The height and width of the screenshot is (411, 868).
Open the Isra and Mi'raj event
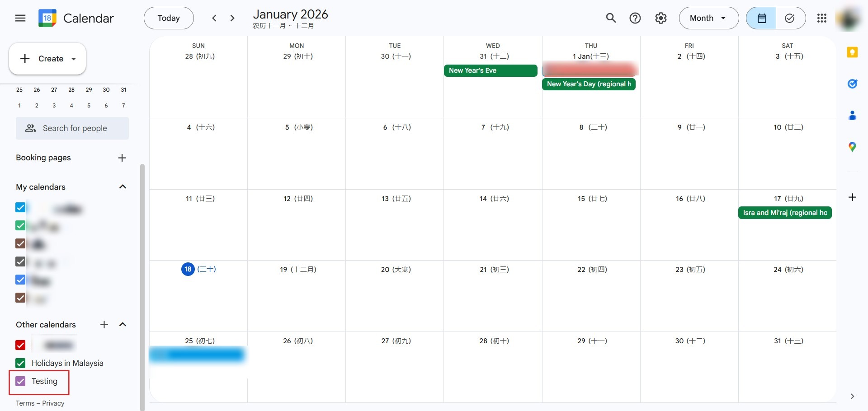pos(784,213)
